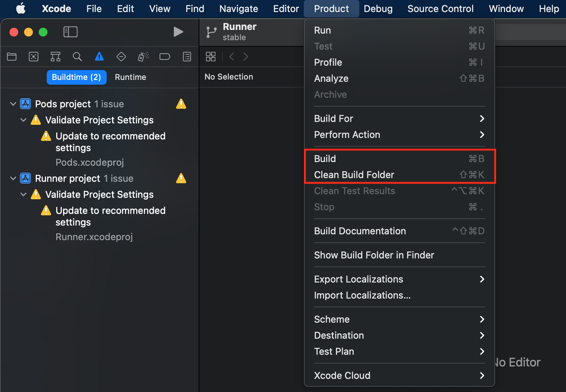Open the Xcode application menu
This screenshot has width=566, height=392.
56,8
